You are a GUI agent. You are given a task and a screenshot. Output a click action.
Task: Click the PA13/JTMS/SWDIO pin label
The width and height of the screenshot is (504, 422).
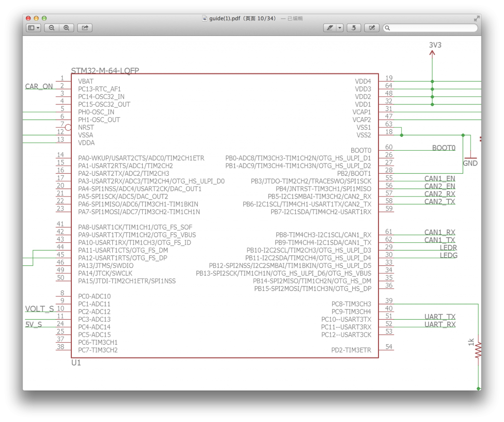(106, 266)
